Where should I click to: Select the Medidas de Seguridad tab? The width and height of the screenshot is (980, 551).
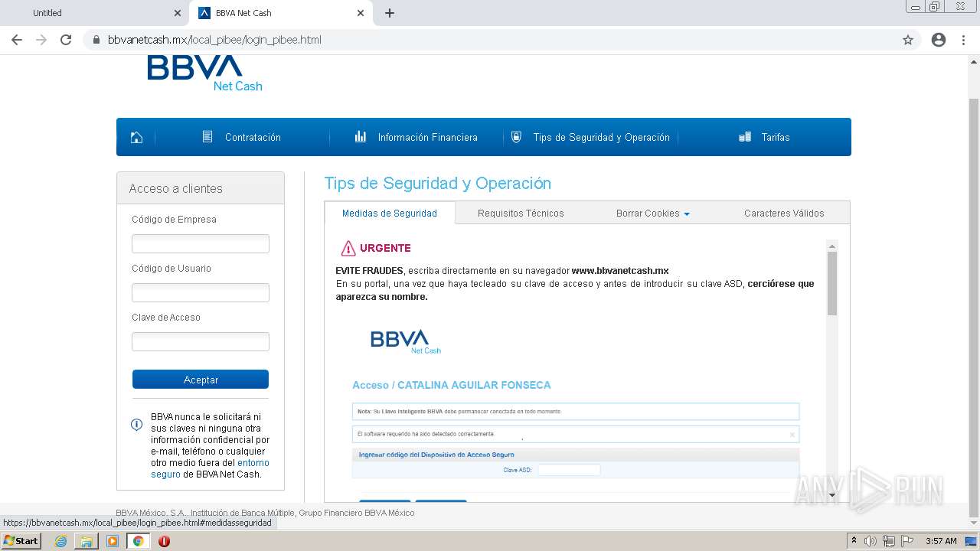pyautogui.click(x=390, y=214)
